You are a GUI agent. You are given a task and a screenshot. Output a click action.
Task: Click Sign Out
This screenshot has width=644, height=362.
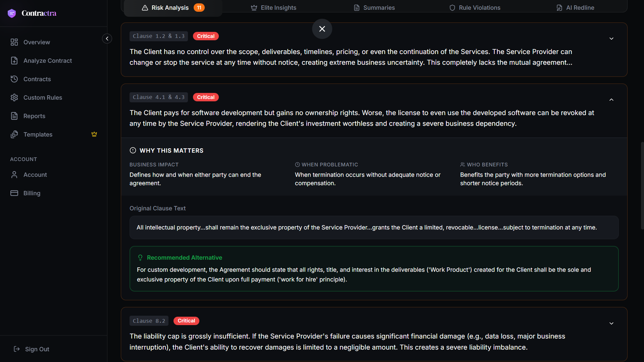point(31,349)
